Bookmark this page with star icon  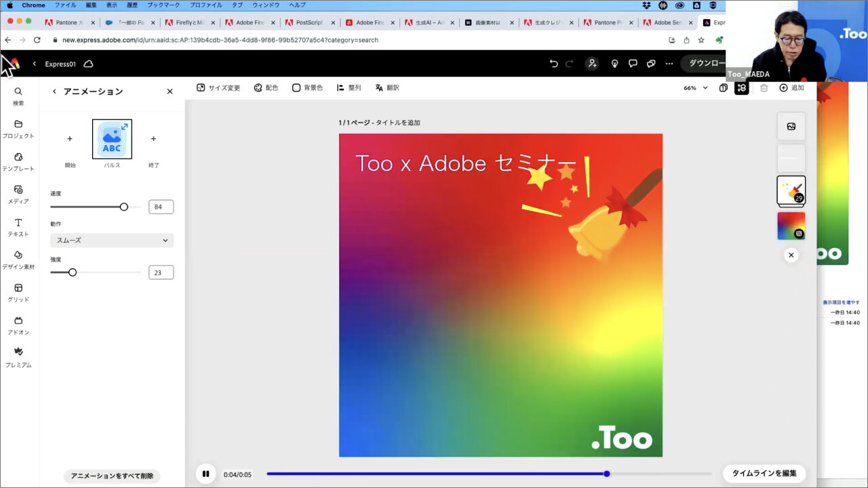(x=701, y=40)
